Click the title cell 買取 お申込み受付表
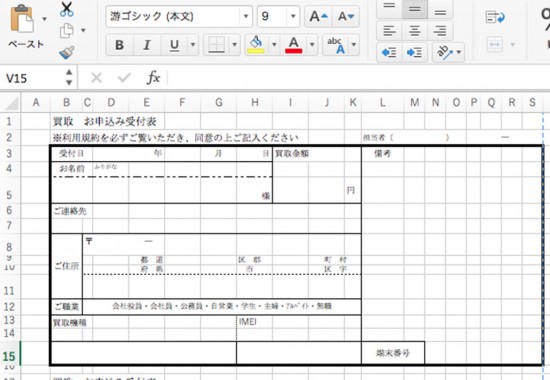The height and width of the screenshot is (380, 550). pos(105,122)
